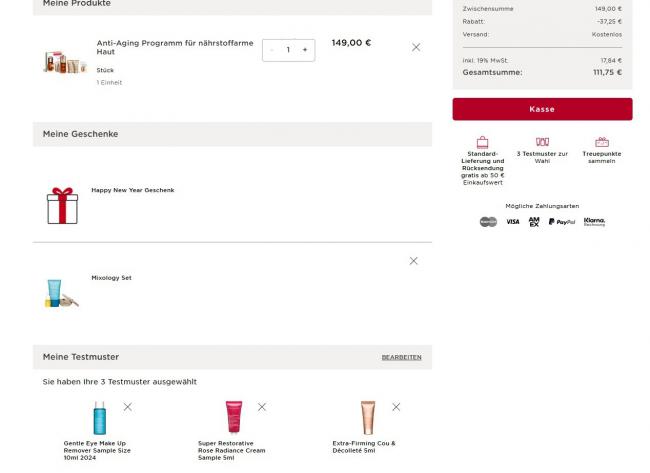Increase product quantity with plus button

(x=305, y=50)
